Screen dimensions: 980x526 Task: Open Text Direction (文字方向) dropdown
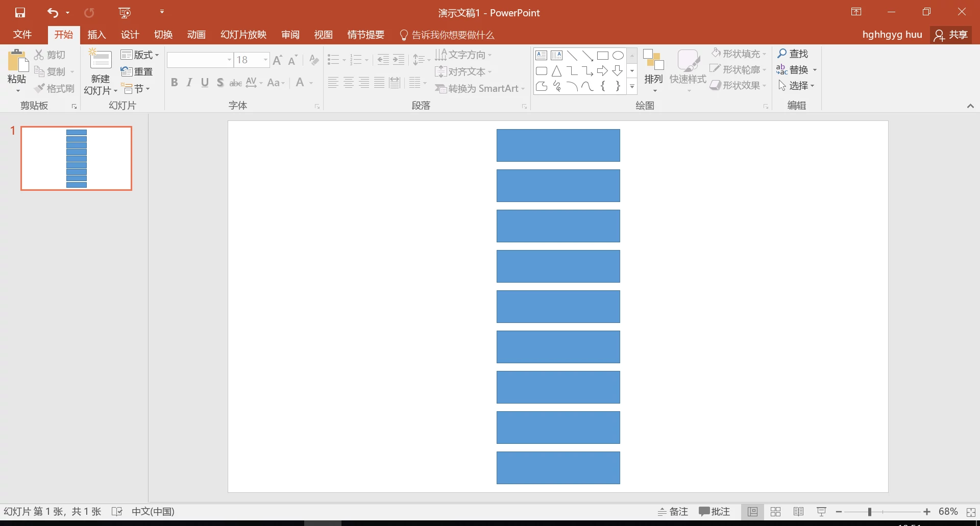[463, 55]
